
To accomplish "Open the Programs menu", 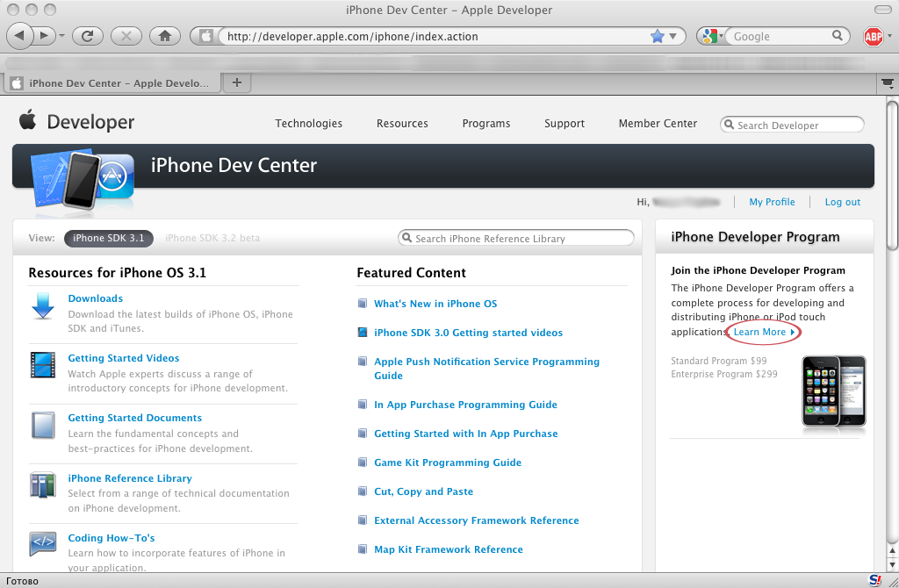I will [486, 123].
